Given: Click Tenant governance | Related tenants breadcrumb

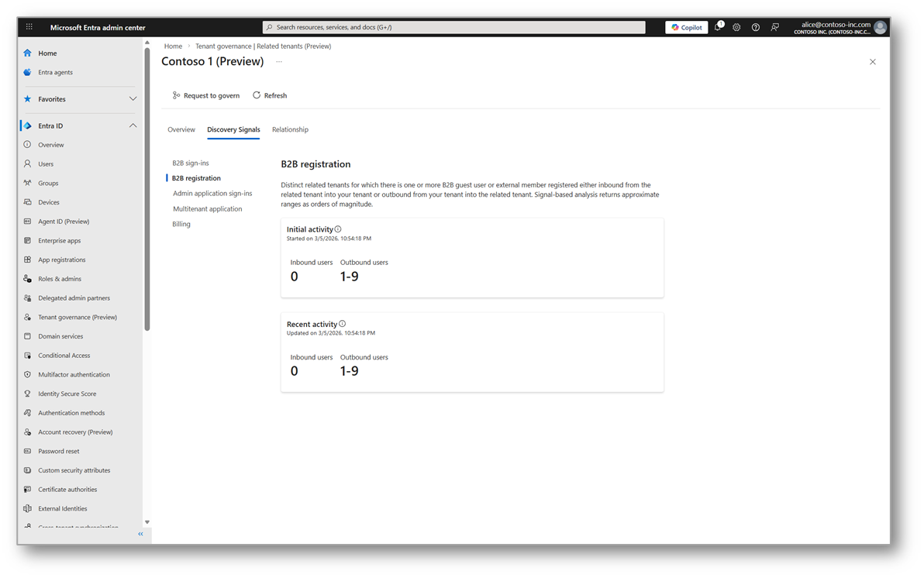Looking at the screenshot, I should [x=263, y=46].
